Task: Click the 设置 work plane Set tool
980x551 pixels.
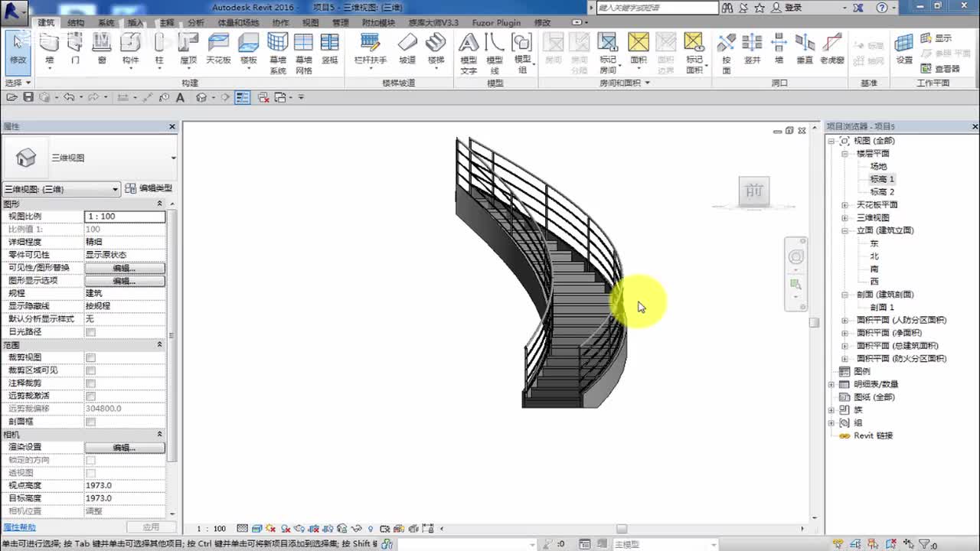Action: pos(904,49)
